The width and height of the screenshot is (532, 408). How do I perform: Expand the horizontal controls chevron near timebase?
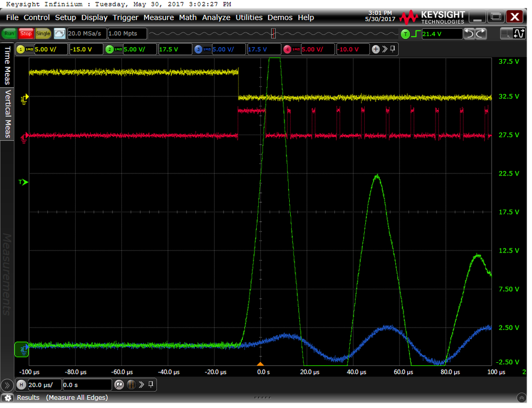[141, 385]
